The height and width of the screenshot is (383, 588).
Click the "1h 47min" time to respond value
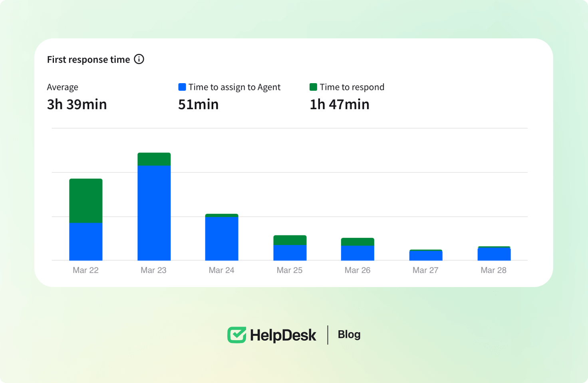340,104
